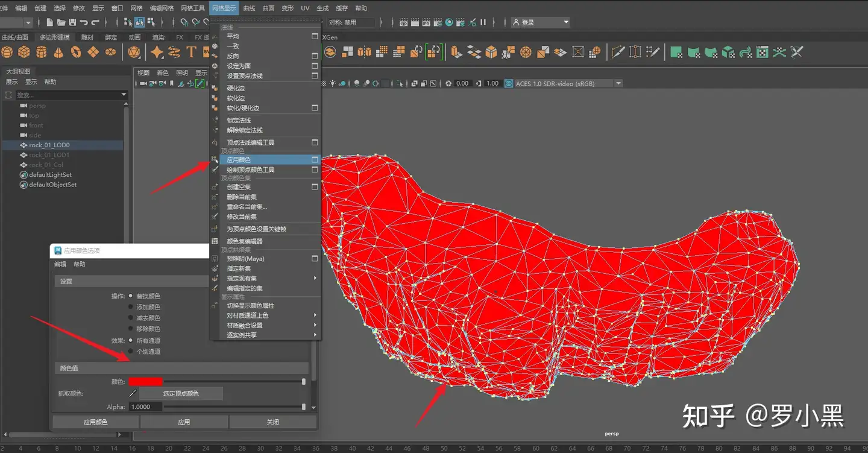Click the bevel shelf icon
The width and height of the screenshot is (868, 453).
click(491, 52)
